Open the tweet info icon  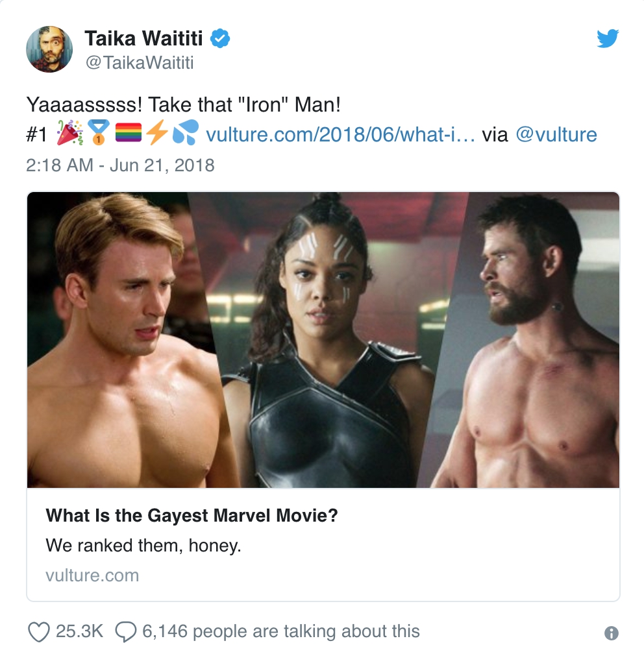pos(611,633)
